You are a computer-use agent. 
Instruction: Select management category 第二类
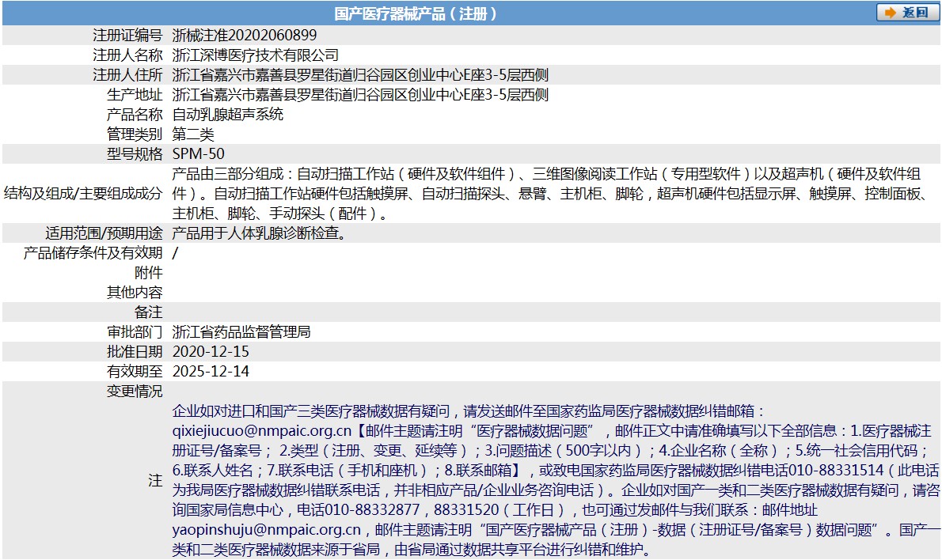click(x=193, y=134)
